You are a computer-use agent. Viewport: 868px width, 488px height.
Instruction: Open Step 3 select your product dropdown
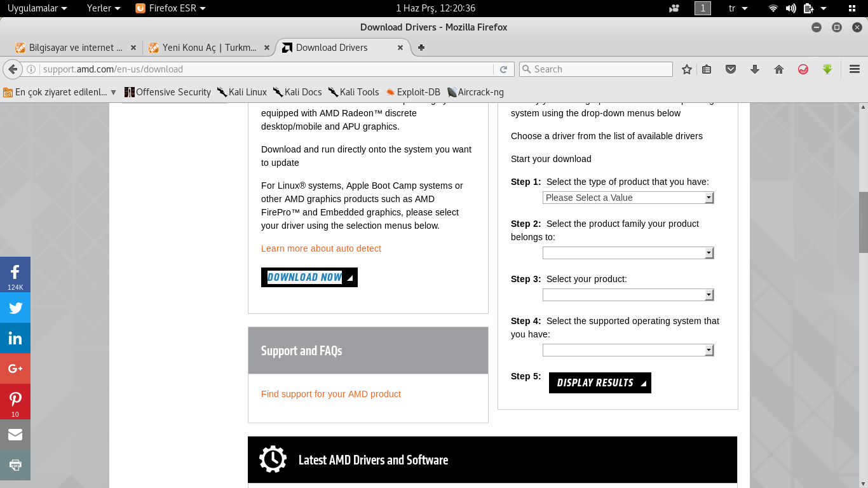pos(628,295)
